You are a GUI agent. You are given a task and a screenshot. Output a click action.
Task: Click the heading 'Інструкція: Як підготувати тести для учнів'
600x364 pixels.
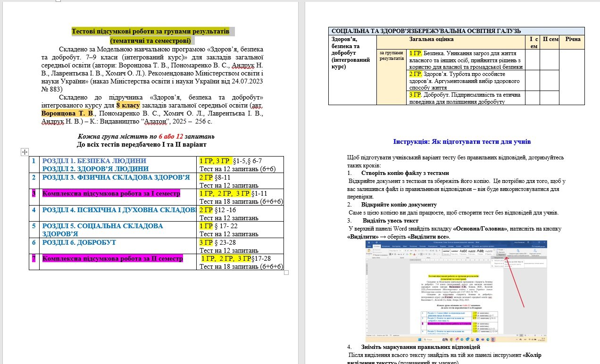[x=462, y=141]
